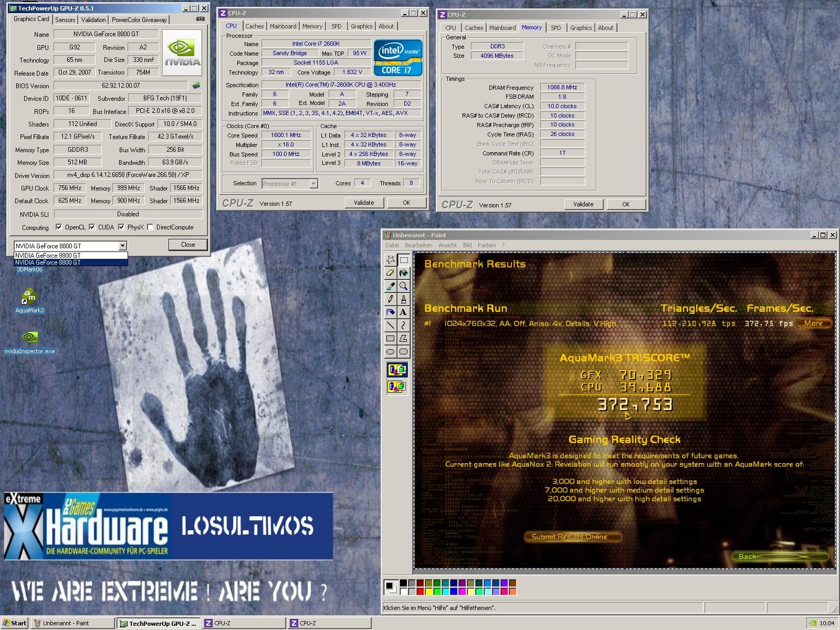Choose the Pencil tool in Paint

[391, 299]
